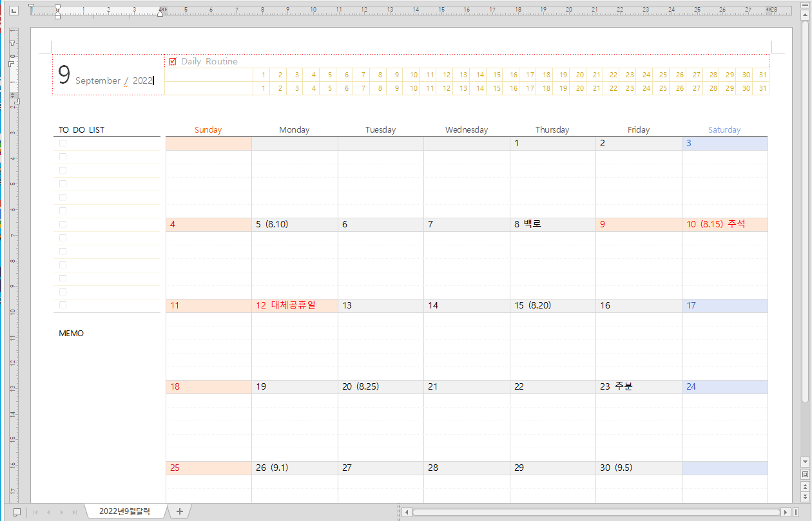Click the Sunday 18 date cell
Image resolution: width=812 pixels, height=521 pixels.
tap(209, 387)
